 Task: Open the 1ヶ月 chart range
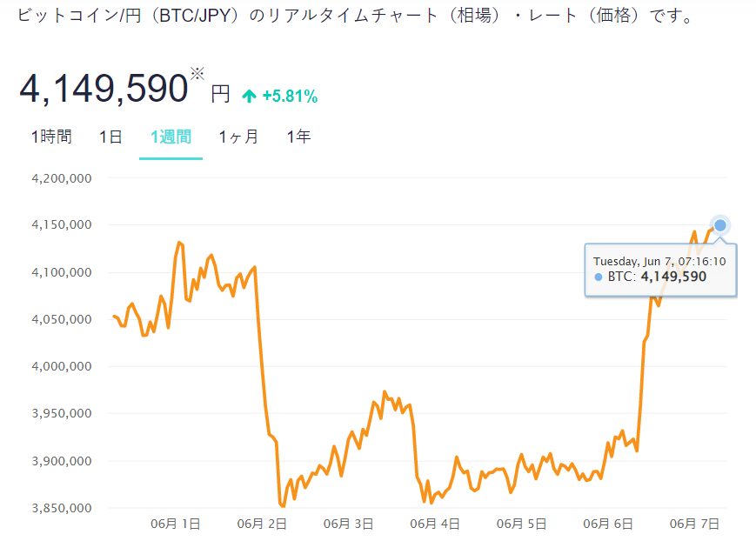point(238,137)
